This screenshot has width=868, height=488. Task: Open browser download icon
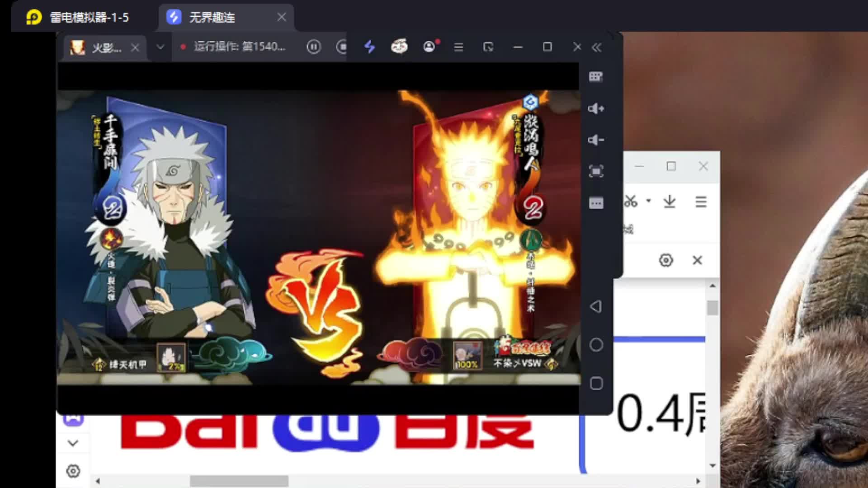[670, 202]
